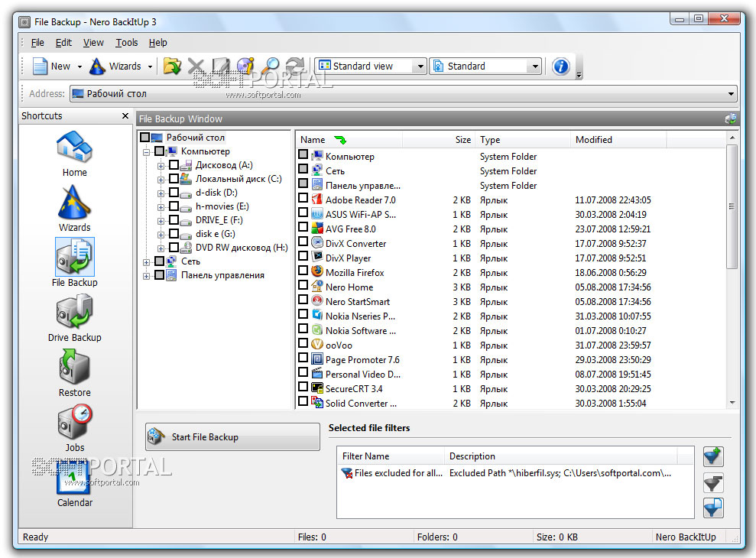
Task: Click the middle gray filter funnel icon
Action: coord(712,482)
